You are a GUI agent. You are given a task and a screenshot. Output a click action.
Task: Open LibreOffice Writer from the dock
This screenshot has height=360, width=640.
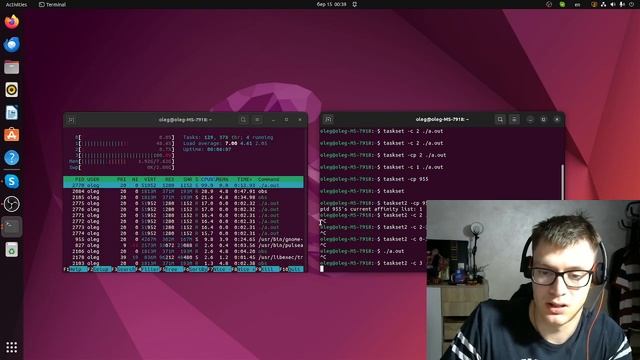pyautogui.click(x=11, y=112)
